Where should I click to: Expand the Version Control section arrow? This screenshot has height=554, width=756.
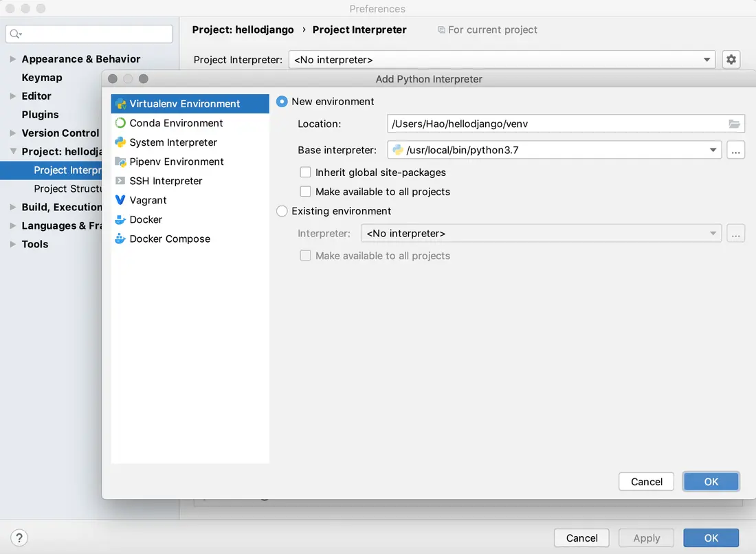click(x=12, y=133)
